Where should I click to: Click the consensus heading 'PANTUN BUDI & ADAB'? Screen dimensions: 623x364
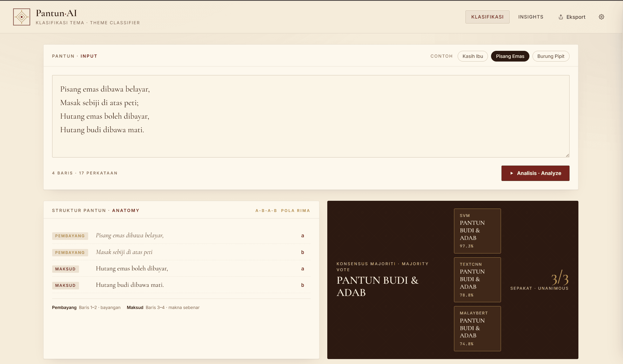pyautogui.click(x=377, y=286)
